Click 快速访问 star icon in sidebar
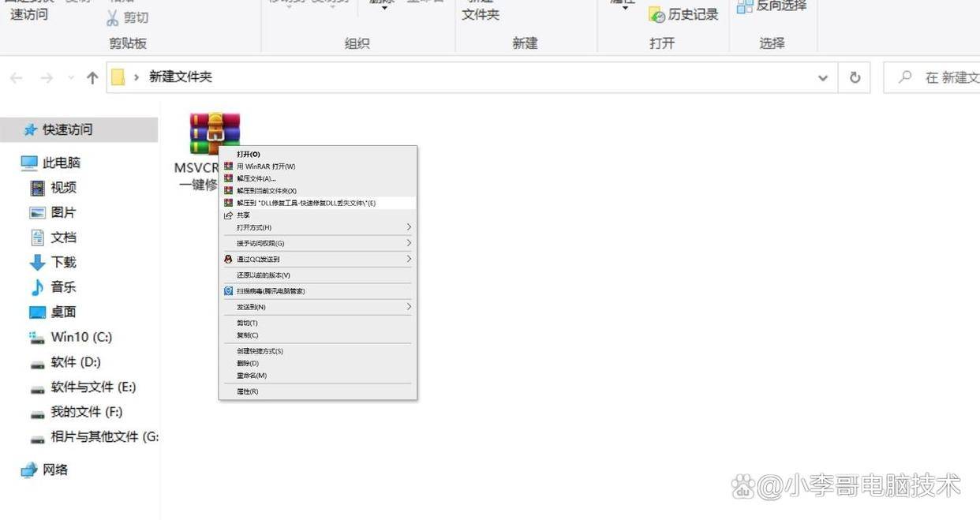 (x=30, y=129)
